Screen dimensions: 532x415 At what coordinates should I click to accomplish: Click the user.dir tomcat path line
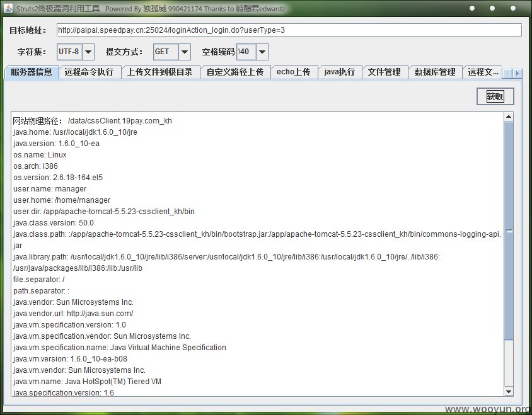(104, 212)
